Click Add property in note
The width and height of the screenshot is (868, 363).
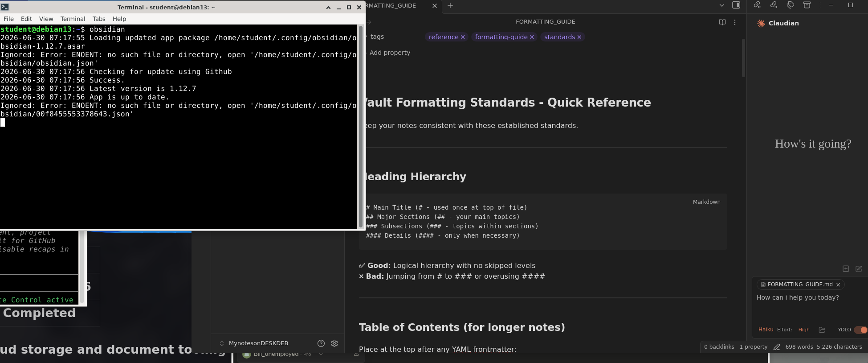point(390,53)
